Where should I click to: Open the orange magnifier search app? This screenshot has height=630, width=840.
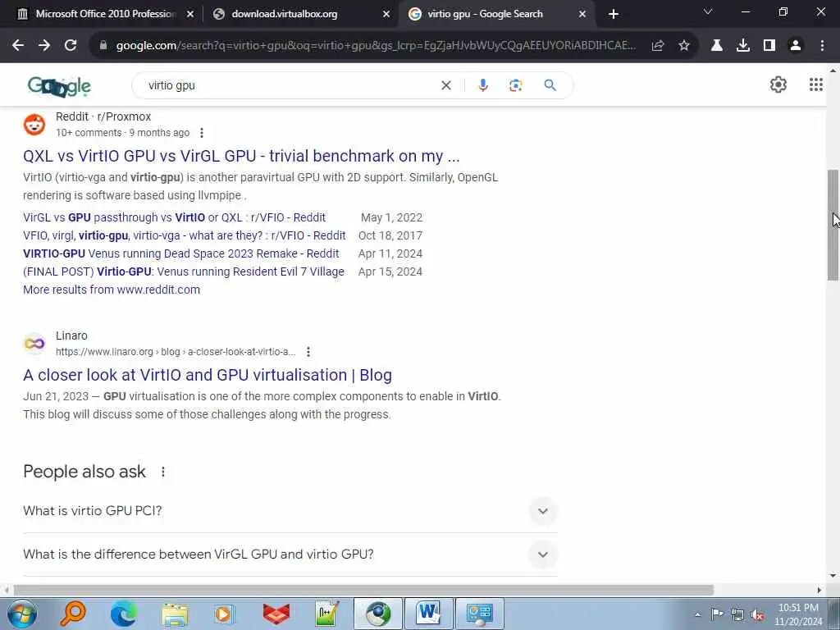73,614
